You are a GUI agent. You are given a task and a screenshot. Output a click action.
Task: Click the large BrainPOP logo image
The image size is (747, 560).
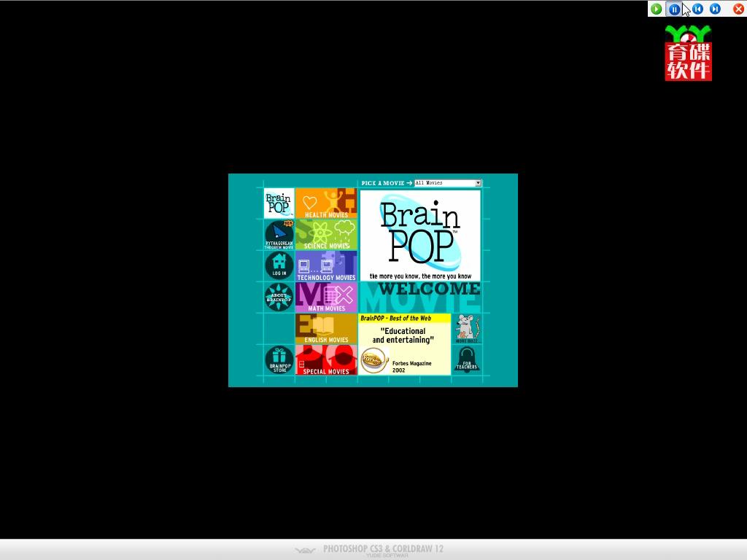[420, 231]
